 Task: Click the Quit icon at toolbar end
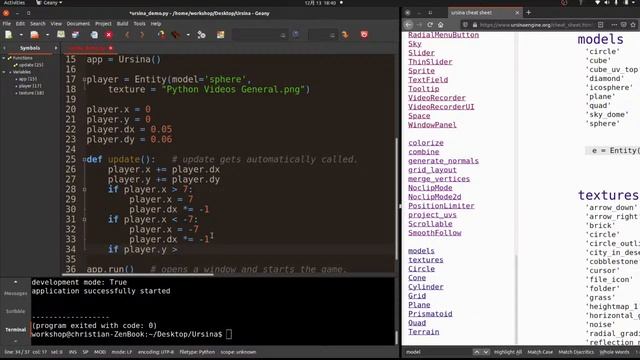pyautogui.click(x=364, y=35)
